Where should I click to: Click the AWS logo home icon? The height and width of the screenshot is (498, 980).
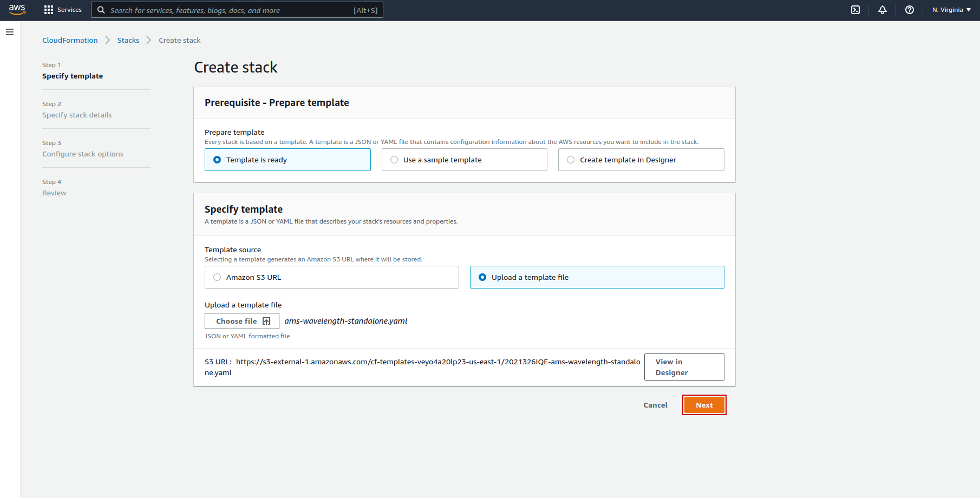17,10
